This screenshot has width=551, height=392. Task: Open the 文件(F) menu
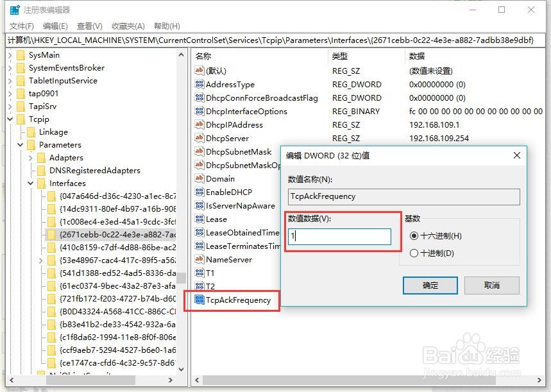21,26
